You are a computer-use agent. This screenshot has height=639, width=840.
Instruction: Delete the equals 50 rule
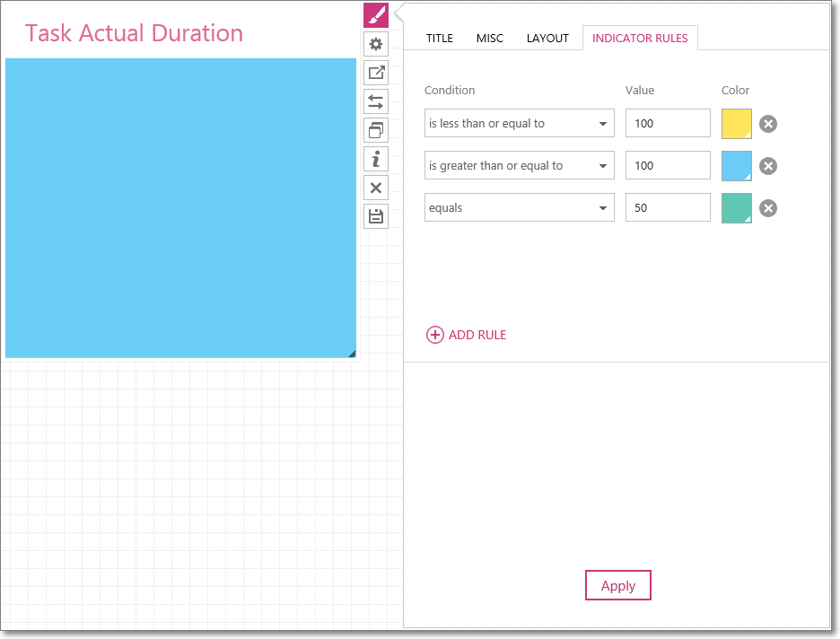click(767, 208)
